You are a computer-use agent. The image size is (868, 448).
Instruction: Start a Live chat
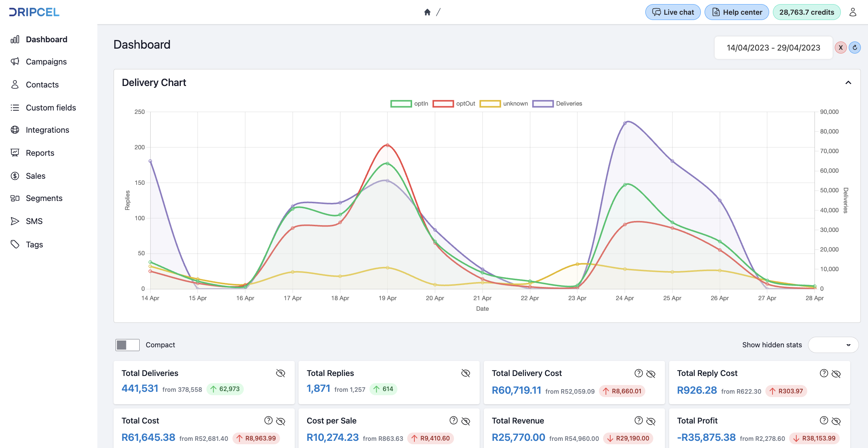coord(673,12)
